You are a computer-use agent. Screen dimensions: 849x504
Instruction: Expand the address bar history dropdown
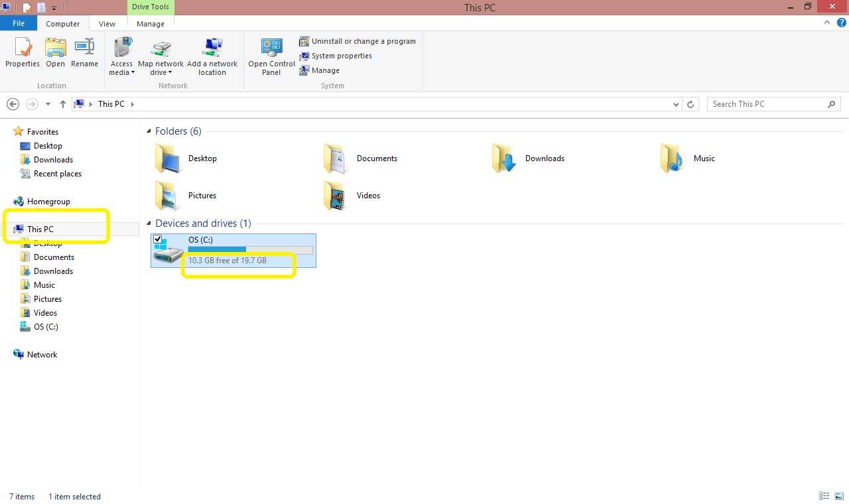pyautogui.click(x=676, y=104)
